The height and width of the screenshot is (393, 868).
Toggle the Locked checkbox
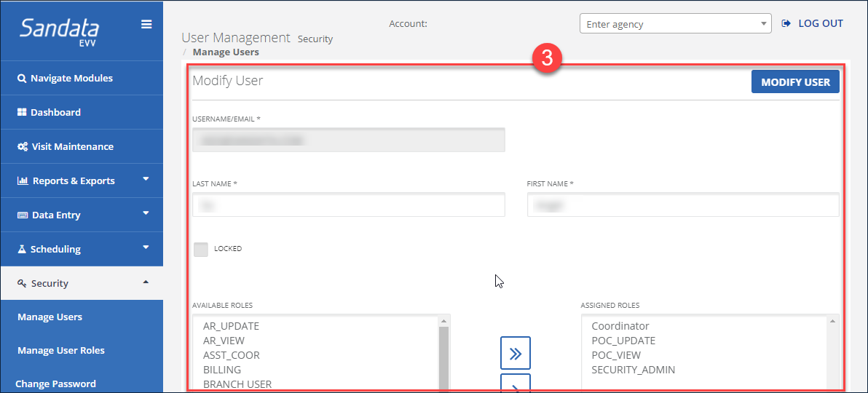[201, 250]
